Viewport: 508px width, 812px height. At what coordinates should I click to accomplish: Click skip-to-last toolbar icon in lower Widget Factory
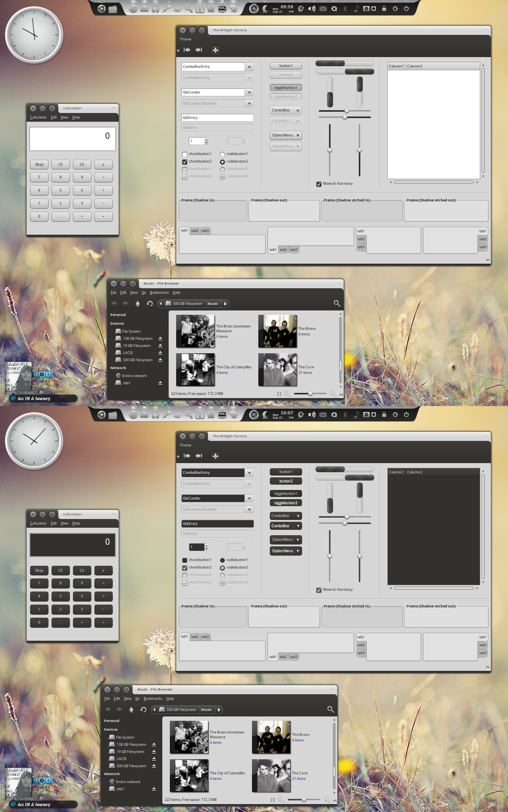199,456
